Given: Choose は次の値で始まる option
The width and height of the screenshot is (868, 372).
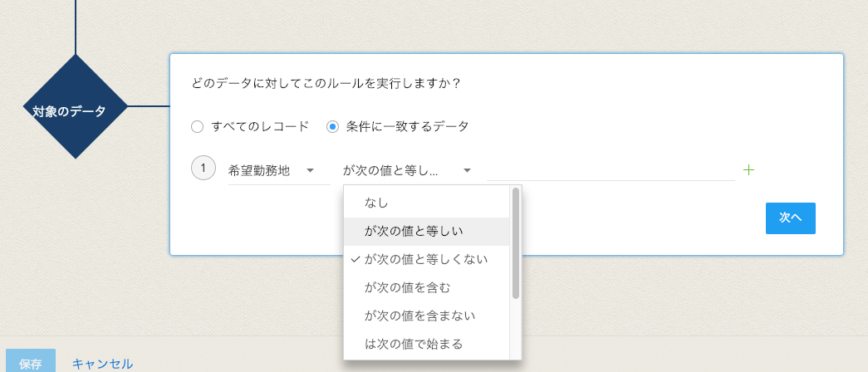Looking at the screenshot, I should (426, 345).
